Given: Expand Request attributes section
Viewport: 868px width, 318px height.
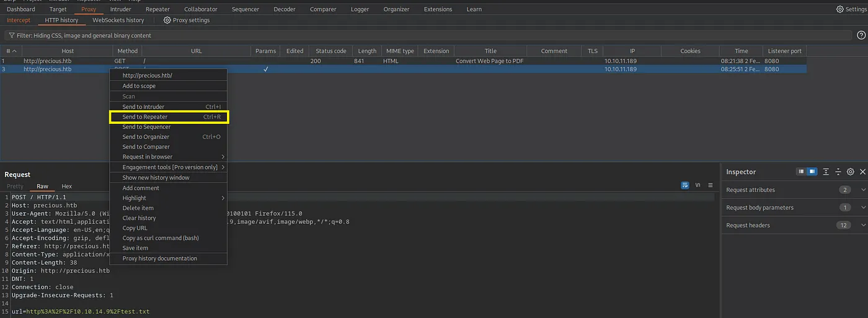Looking at the screenshot, I should pyautogui.click(x=863, y=190).
